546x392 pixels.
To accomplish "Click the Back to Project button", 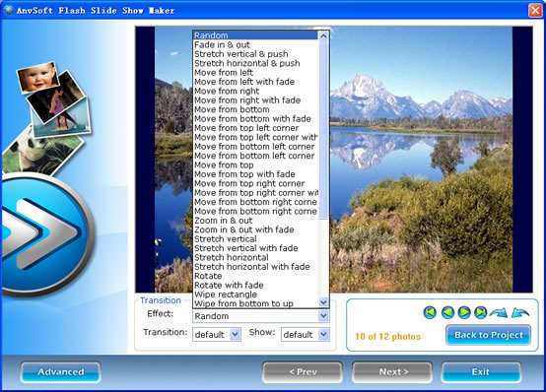I will click(x=488, y=335).
